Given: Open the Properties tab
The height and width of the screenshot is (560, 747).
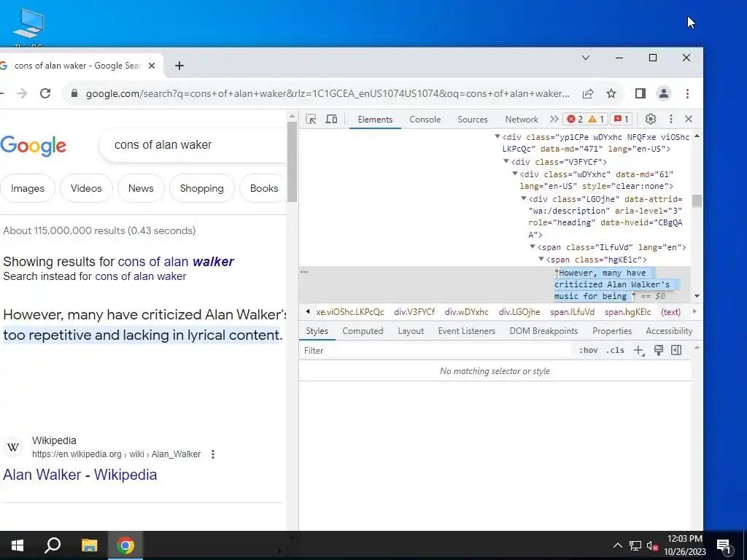Looking at the screenshot, I should [x=612, y=331].
